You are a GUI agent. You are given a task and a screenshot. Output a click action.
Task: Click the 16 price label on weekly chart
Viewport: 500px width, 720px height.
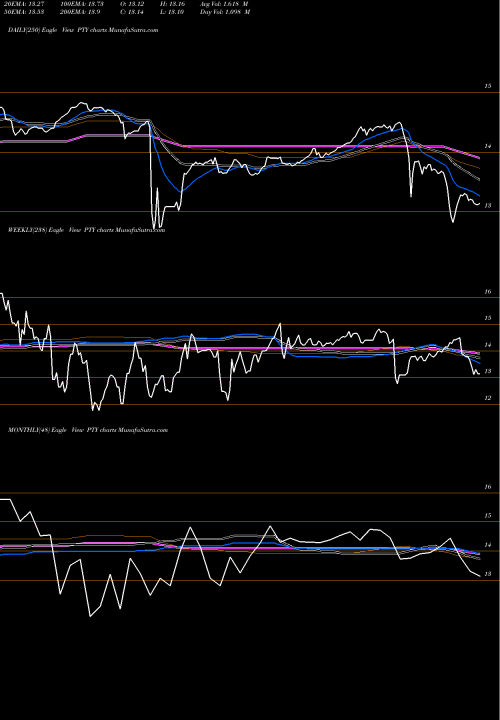click(x=488, y=292)
